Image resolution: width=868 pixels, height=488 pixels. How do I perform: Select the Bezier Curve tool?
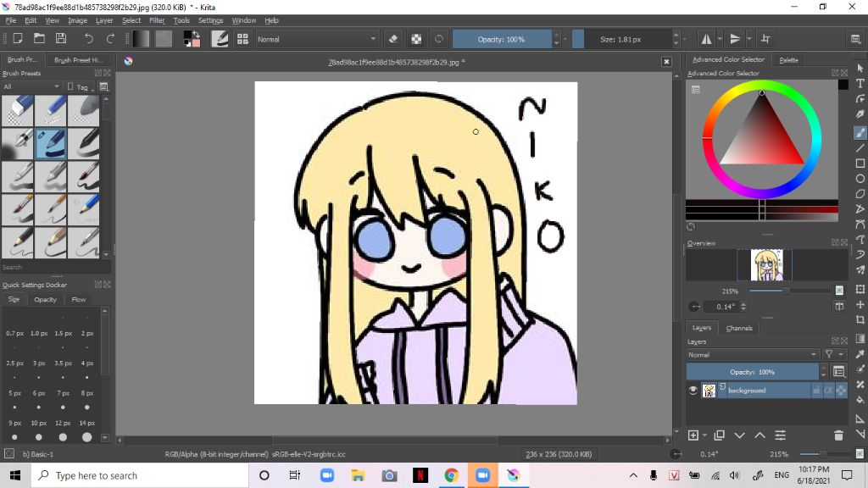(x=860, y=224)
